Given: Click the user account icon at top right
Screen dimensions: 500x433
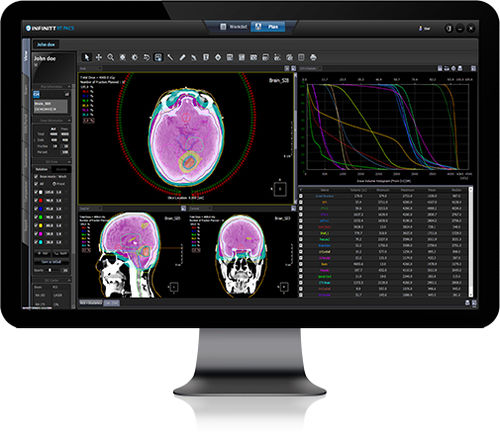Looking at the screenshot, I should click(x=421, y=28).
